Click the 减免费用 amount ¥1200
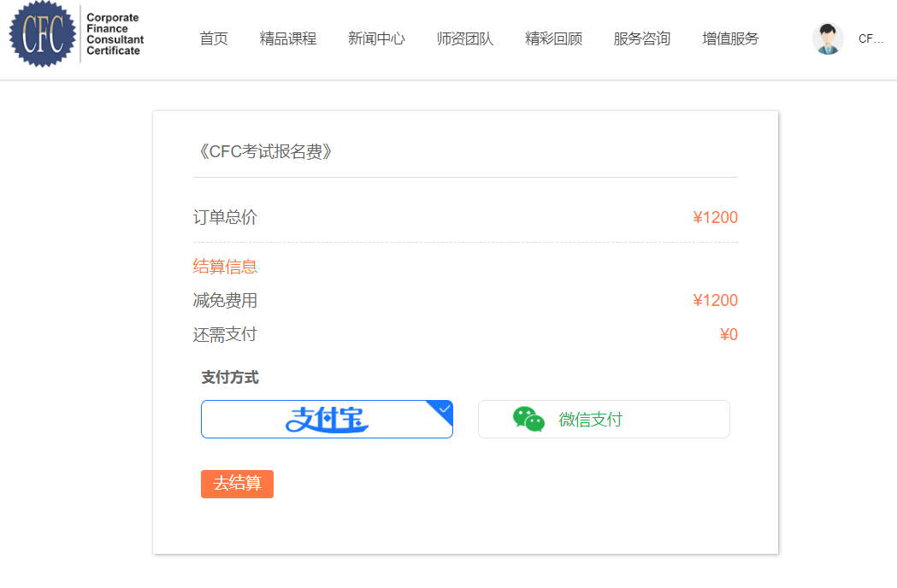This screenshot has height=588, width=897. (715, 300)
